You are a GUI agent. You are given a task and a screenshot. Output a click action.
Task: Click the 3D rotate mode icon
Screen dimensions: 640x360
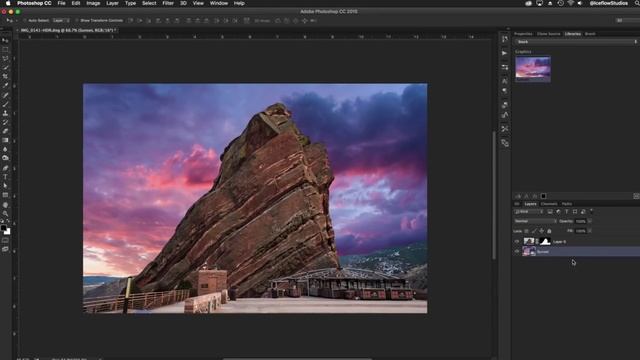coord(278,20)
